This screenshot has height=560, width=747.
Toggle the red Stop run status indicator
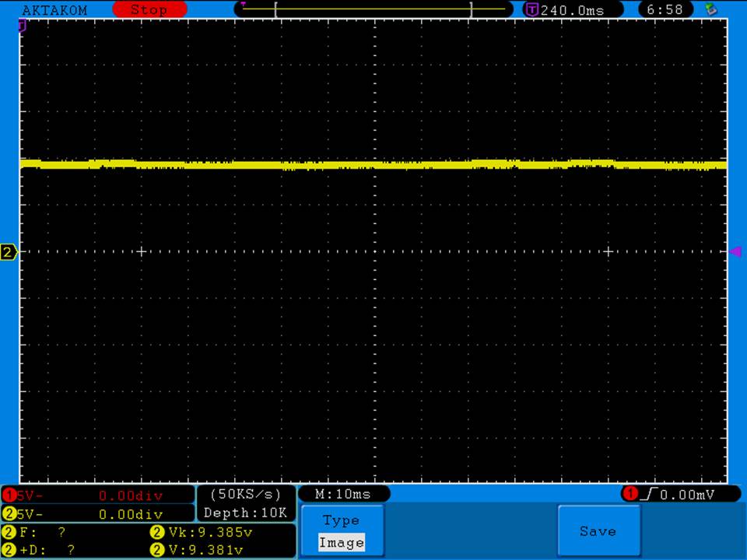(x=149, y=10)
